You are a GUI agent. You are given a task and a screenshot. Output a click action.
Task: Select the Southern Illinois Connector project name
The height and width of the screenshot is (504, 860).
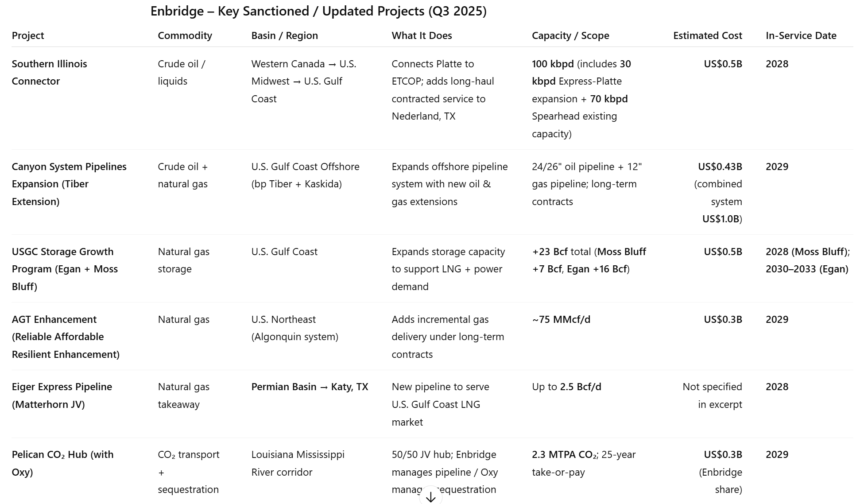(49, 73)
